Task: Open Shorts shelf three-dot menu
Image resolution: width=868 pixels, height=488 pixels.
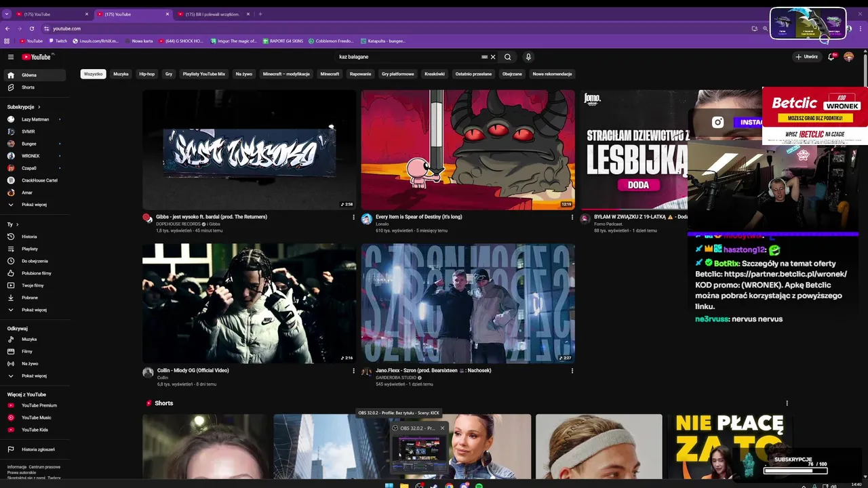Action: tap(787, 403)
